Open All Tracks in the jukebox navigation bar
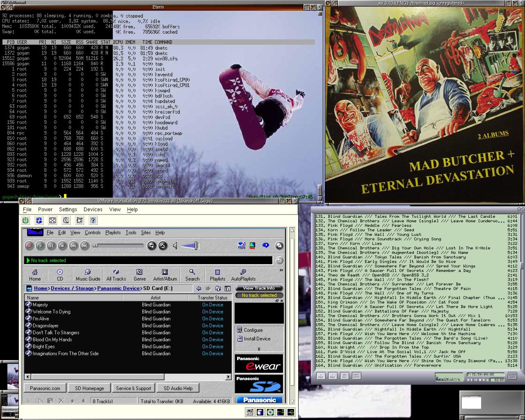Image resolution: width=525 pixels, height=420 pixels. pyautogui.click(x=116, y=275)
